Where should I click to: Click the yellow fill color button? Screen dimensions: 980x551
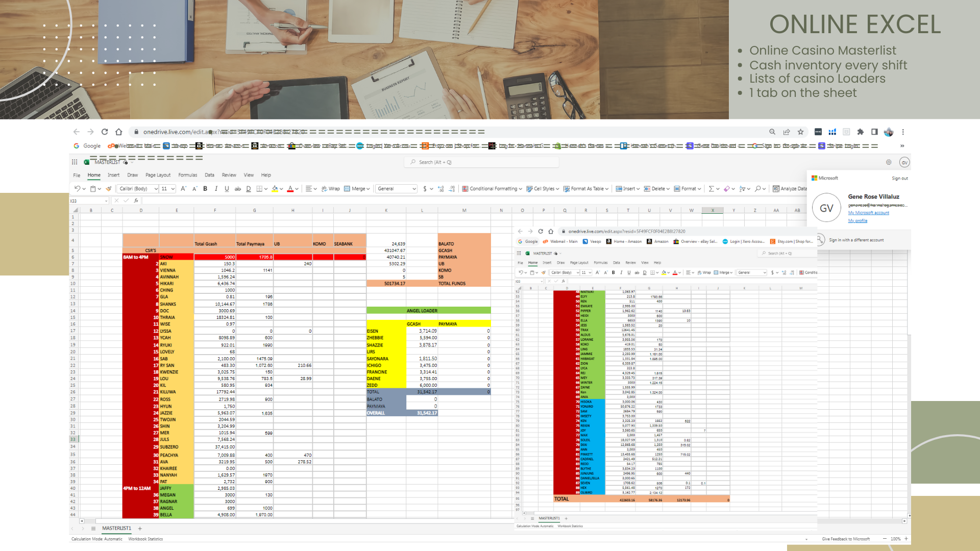(x=275, y=189)
